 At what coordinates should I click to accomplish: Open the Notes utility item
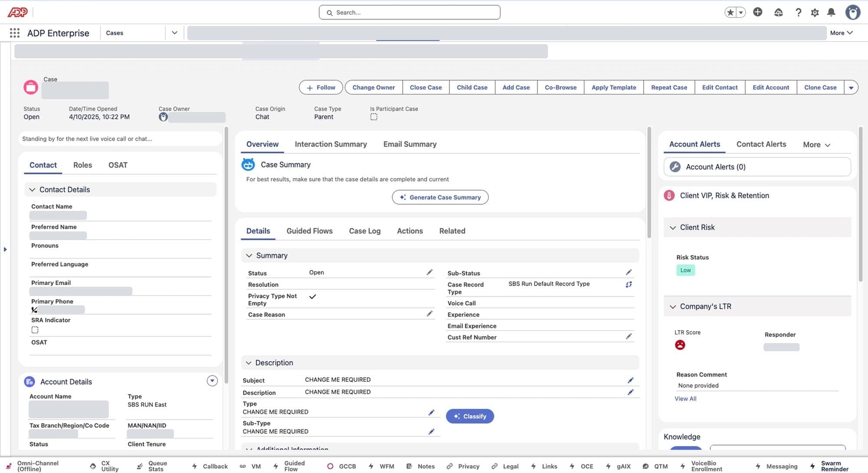421,466
